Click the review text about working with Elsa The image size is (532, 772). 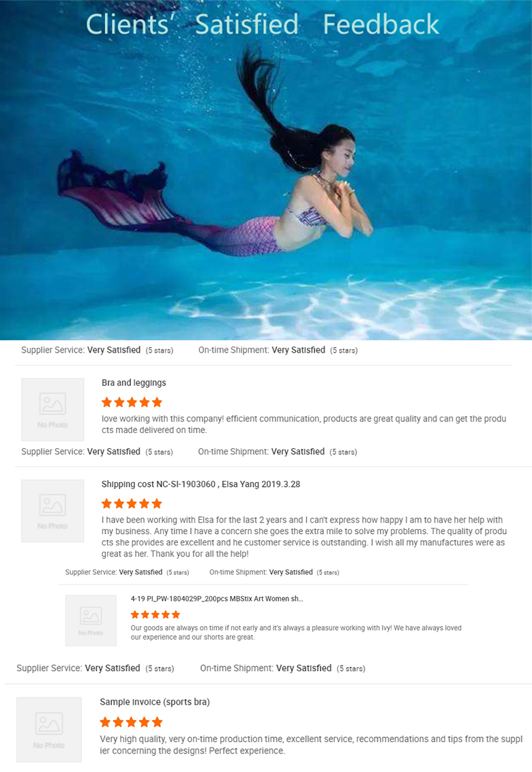[x=304, y=537]
